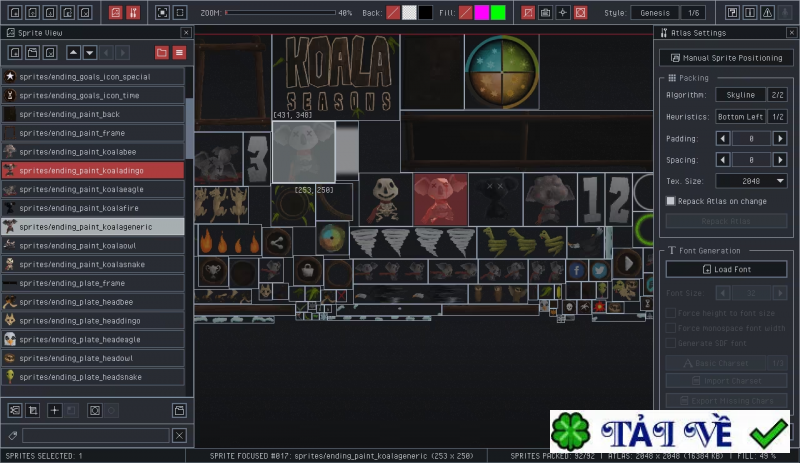The height and width of the screenshot is (463, 800).
Task: Click the remove-sprite document icon in Sprite View
Action: (x=50, y=53)
